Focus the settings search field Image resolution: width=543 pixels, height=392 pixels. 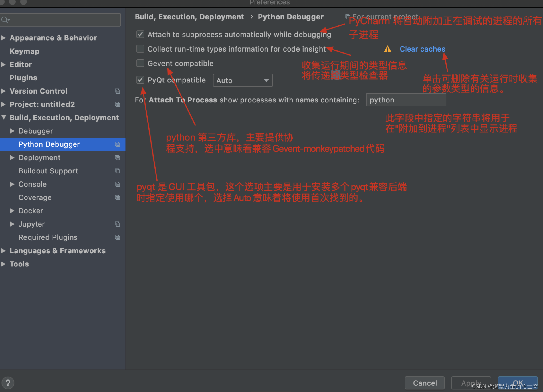(60, 20)
